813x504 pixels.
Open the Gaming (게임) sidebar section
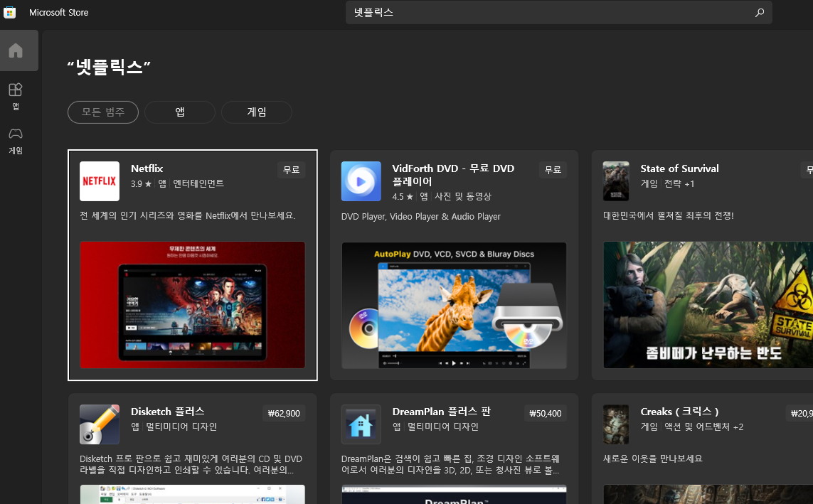[x=16, y=141]
